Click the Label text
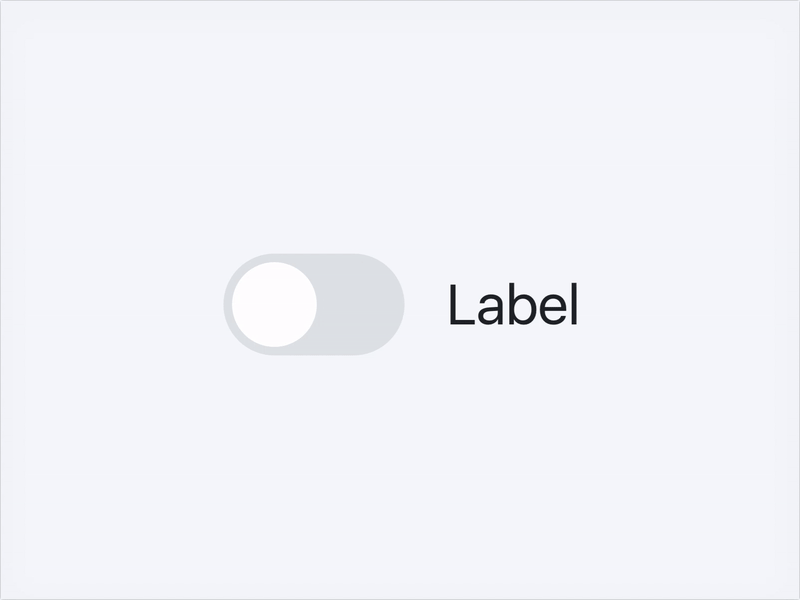 pyautogui.click(x=513, y=305)
